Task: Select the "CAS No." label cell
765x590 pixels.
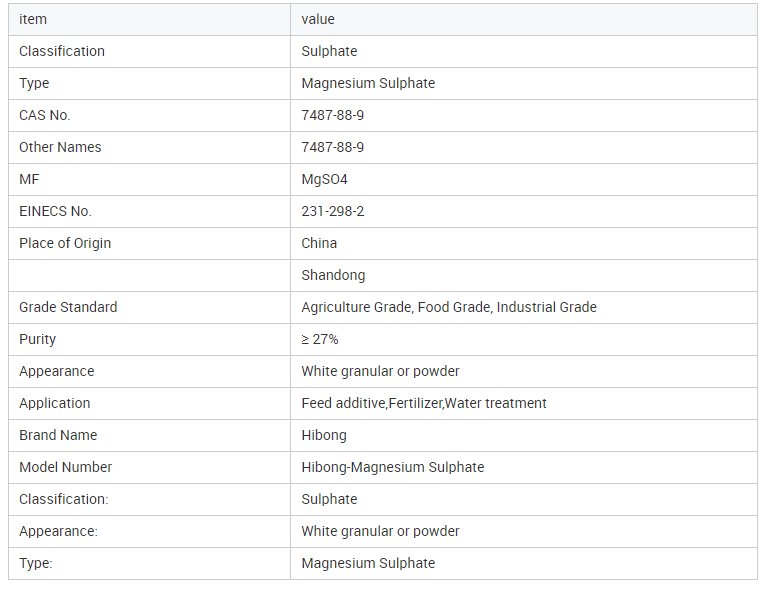Action: (x=45, y=115)
